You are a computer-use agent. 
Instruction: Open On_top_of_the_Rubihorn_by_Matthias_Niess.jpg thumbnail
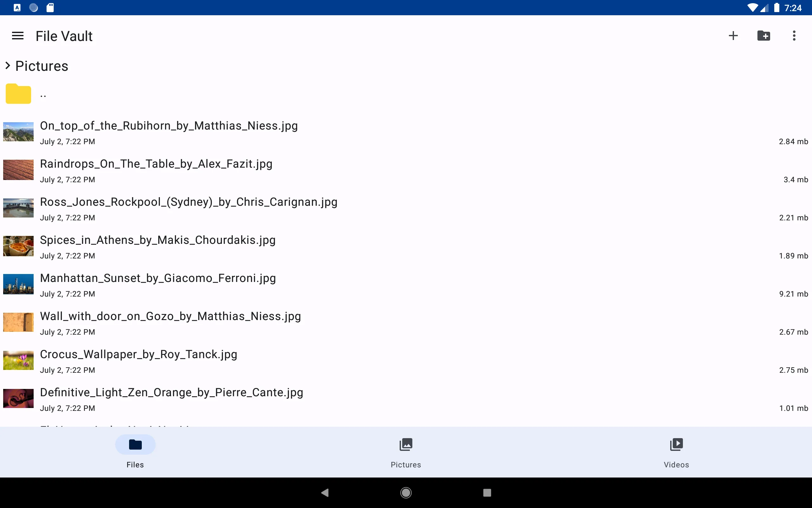pos(18,132)
